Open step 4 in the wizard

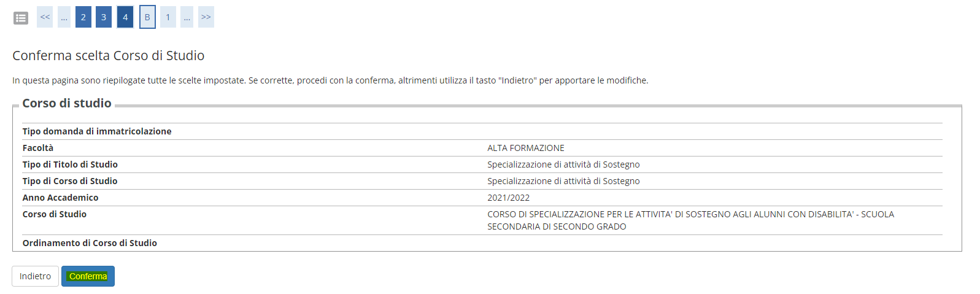125,17
